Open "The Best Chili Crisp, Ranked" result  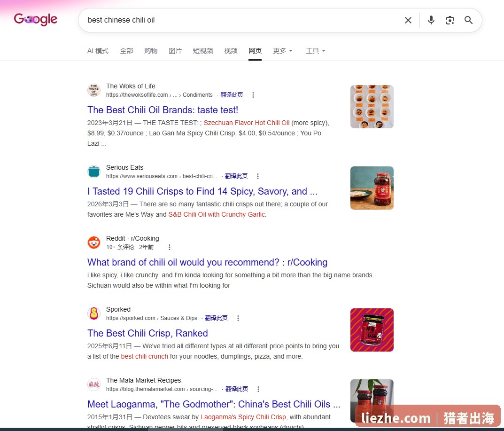[147, 333]
